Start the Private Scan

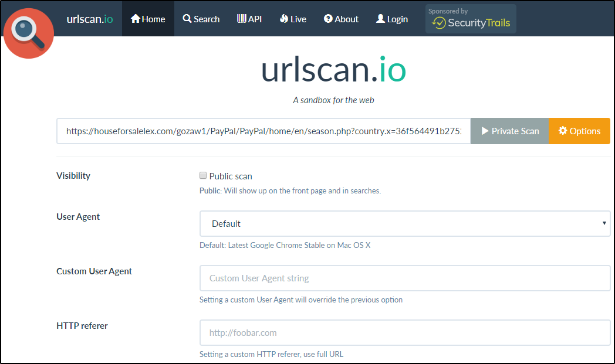(509, 131)
